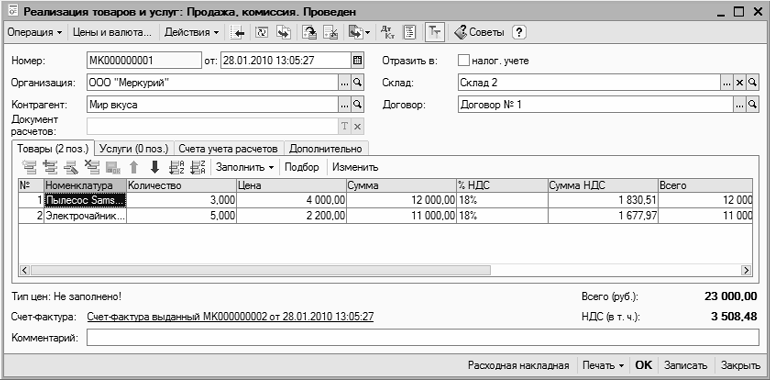This screenshot has height=380, width=770.
Task: Click magnifier icon for Организация field
Action: click(x=358, y=82)
